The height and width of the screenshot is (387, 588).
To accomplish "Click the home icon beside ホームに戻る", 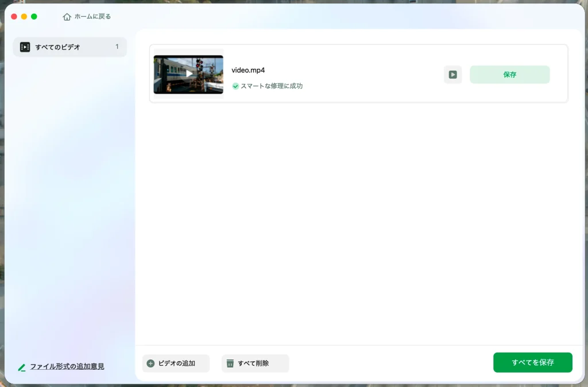I will click(x=67, y=17).
